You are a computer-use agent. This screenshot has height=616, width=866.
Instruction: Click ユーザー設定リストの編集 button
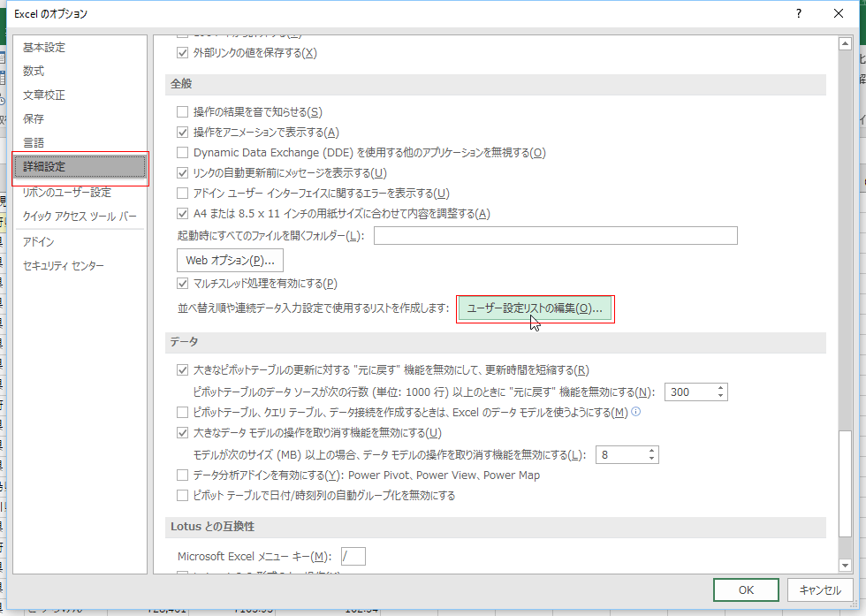click(x=535, y=308)
